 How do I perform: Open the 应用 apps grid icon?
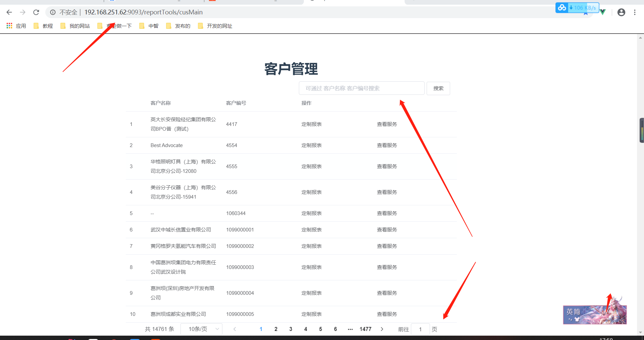coord(9,26)
